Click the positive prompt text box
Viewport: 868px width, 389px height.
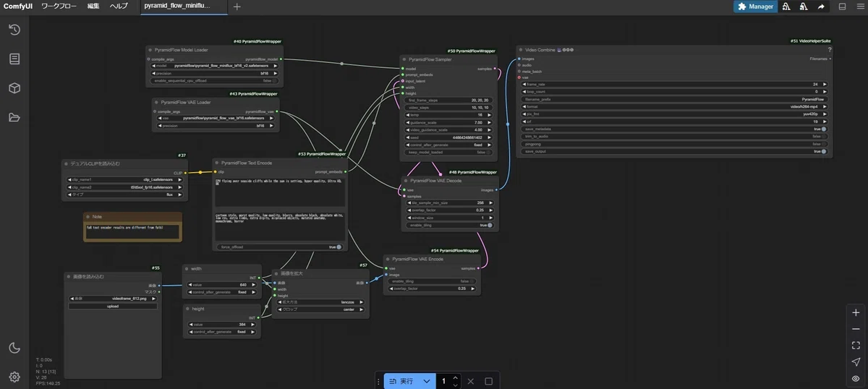click(x=281, y=192)
